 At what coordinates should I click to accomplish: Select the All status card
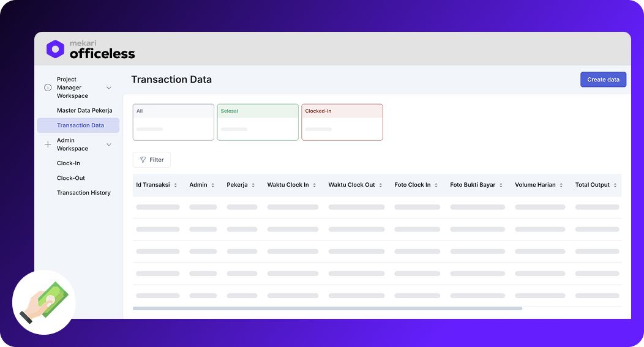tap(173, 122)
